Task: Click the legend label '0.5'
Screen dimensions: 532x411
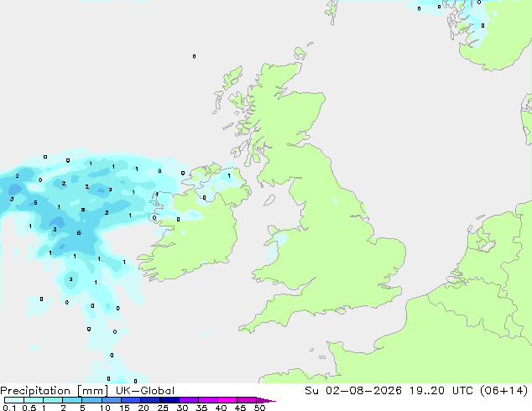Action: [29, 408]
